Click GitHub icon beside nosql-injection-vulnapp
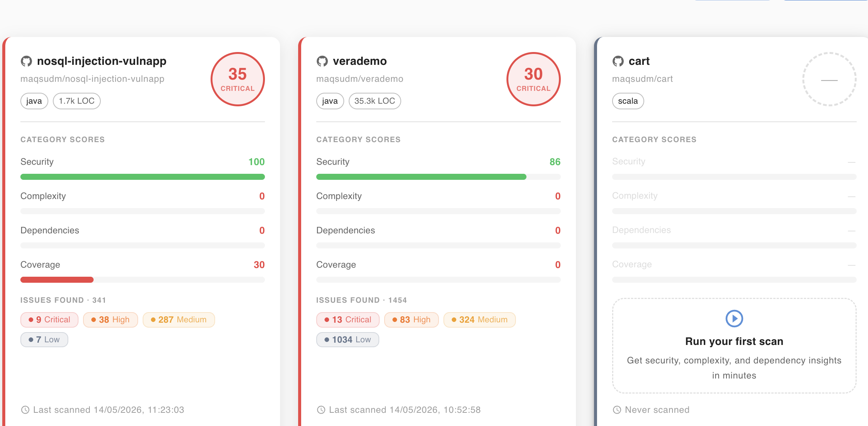 26,61
